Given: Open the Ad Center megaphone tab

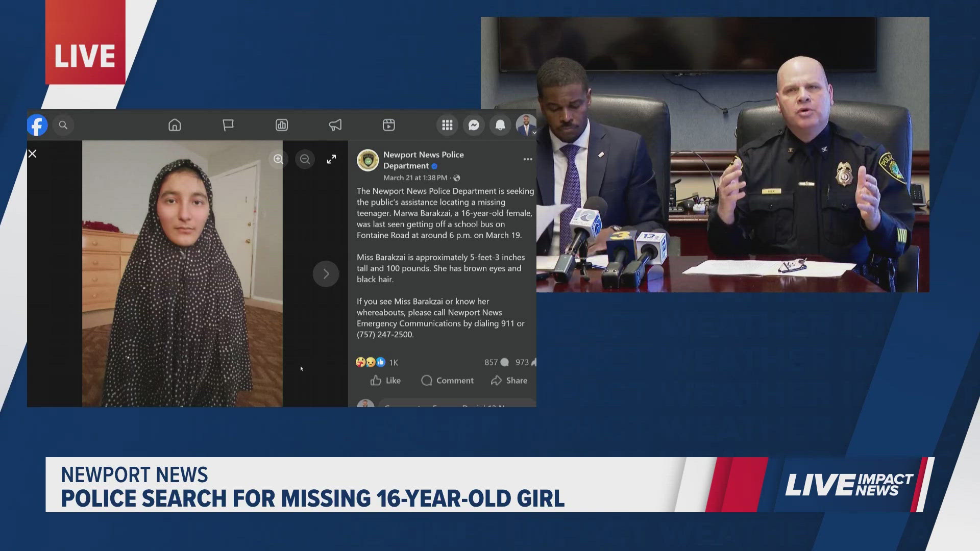Looking at the screenshot, I should click(335, 125).
